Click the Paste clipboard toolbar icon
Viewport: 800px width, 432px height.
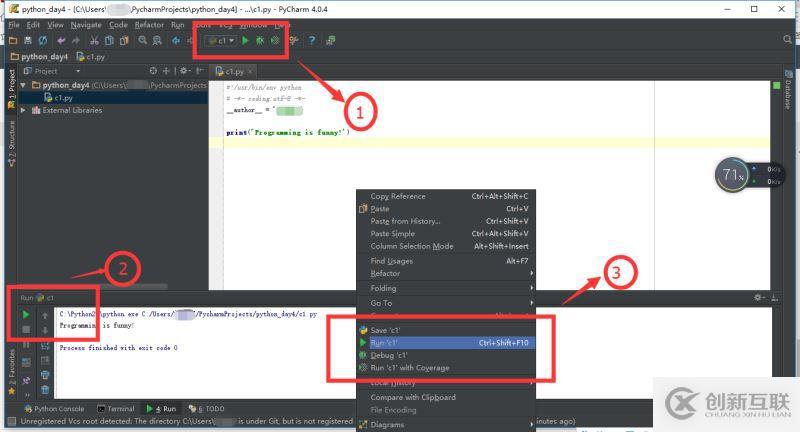point(124,40)
